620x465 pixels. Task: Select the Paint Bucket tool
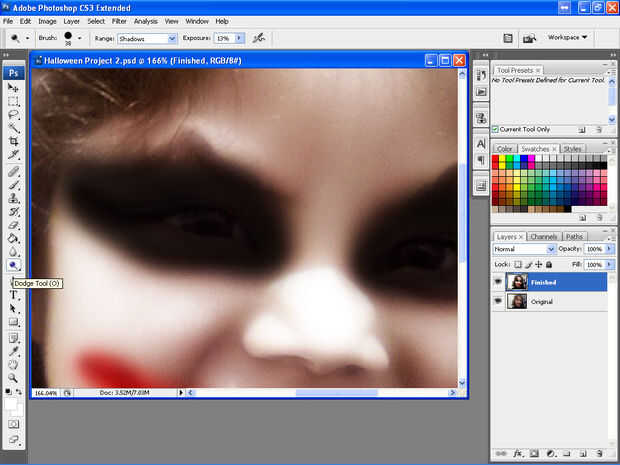[13, 238]
